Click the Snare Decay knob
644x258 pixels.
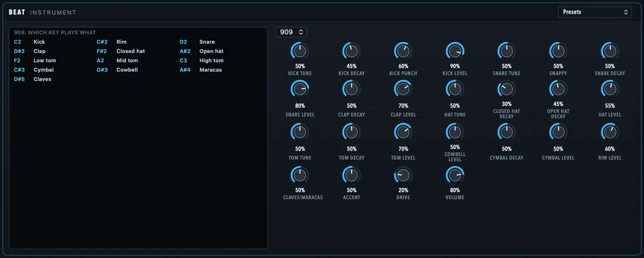point(610,51)
